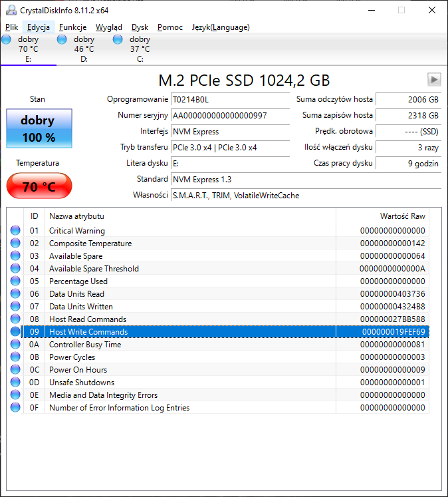Click status orb for Error Information Log Entries

[x=15, y=407]
